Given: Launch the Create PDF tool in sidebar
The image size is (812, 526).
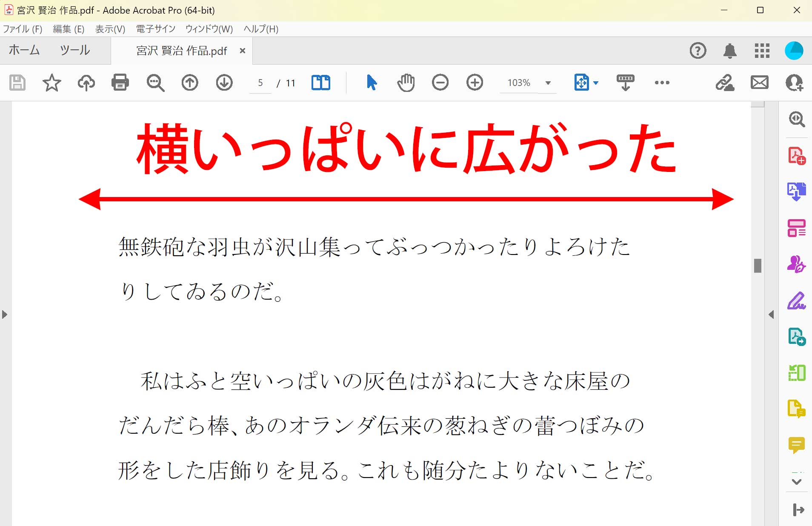Looking at the screenshot, I should pyautogui.click(x=797, y=156).
